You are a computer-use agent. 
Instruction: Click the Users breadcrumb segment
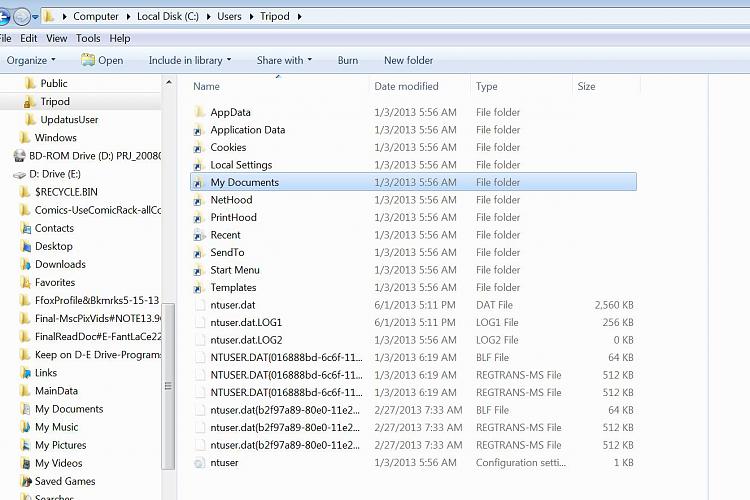(x=229, y=17)
